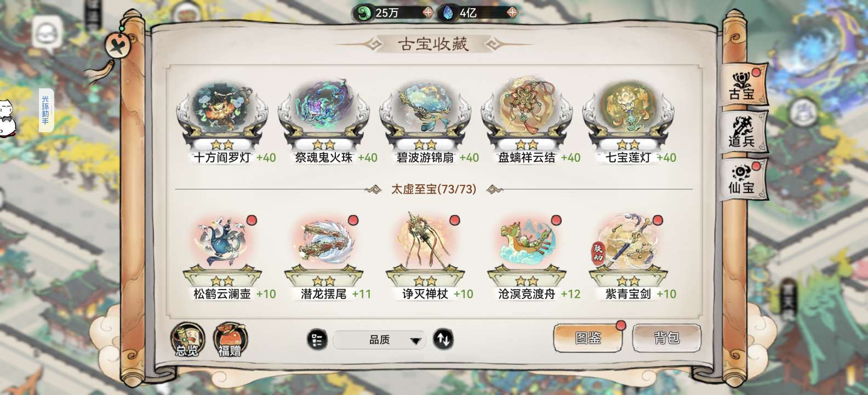Expand the 品质 sorting dropdown

(379, 340)
